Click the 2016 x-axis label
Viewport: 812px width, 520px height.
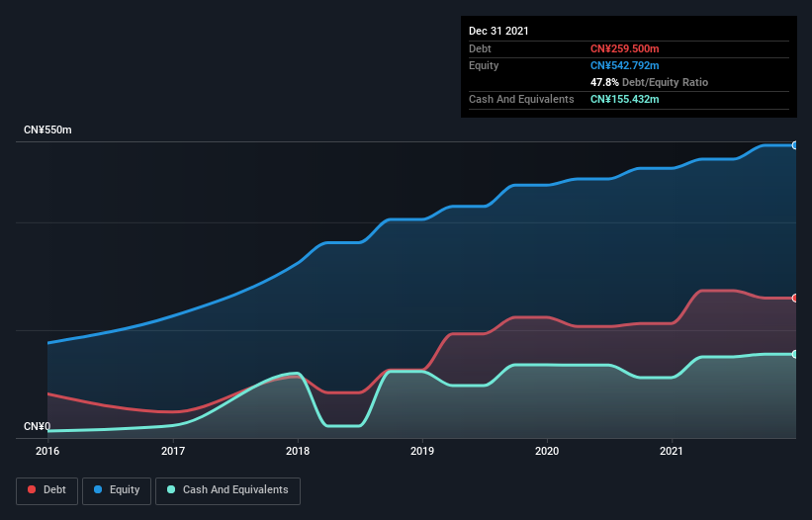(47, 451)
